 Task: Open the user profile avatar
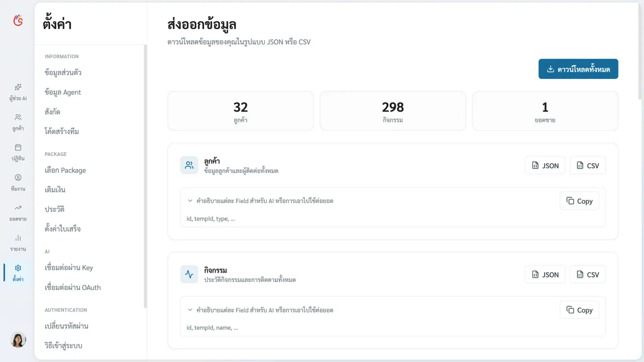coord(18,340)
